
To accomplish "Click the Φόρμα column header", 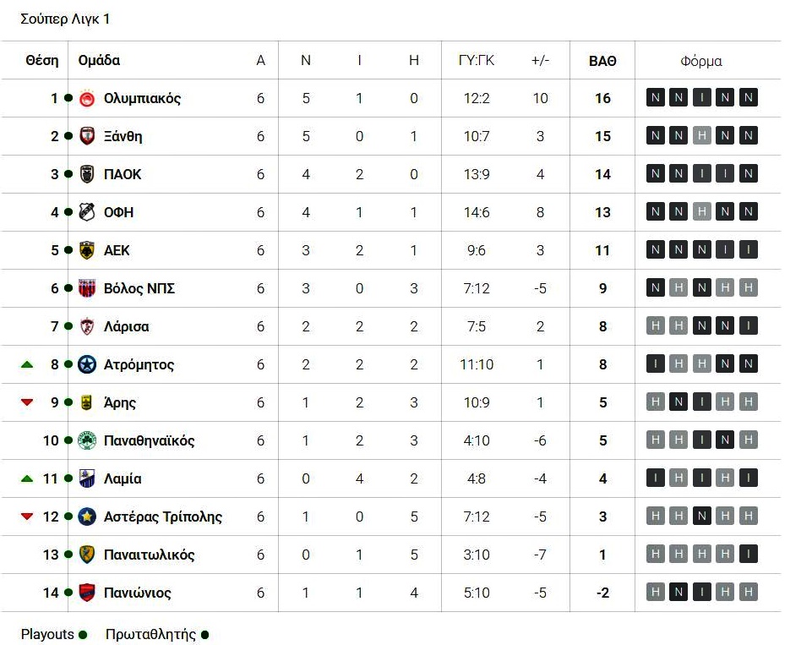I will (x=700, y=61).
